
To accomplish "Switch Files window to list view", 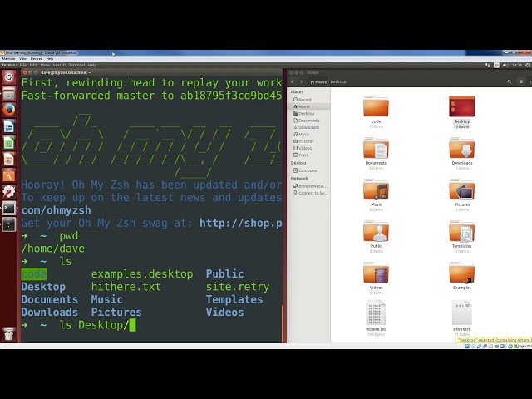I will click(x=521, y=81).
